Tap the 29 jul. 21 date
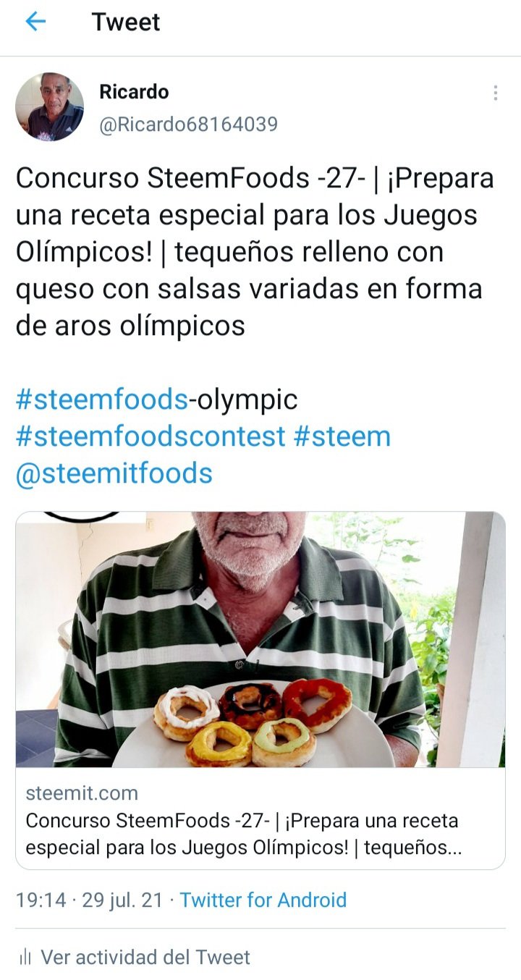This screenshot has height=980, width=521. coord(122,900)
